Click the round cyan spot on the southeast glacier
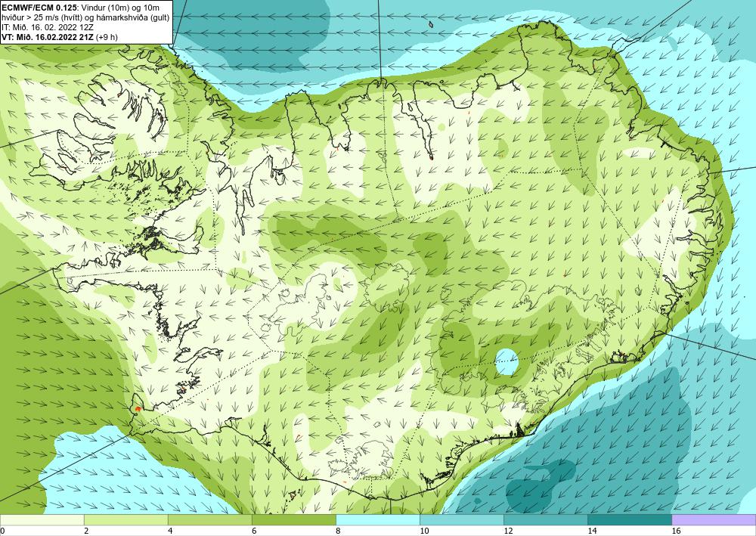Screen dimensions: 756x536 click(507, 362)
